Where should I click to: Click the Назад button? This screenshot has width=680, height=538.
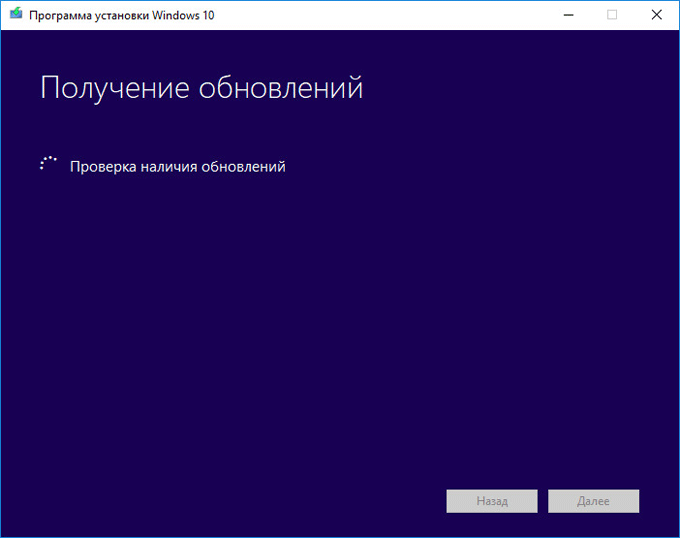coord(492,501)
